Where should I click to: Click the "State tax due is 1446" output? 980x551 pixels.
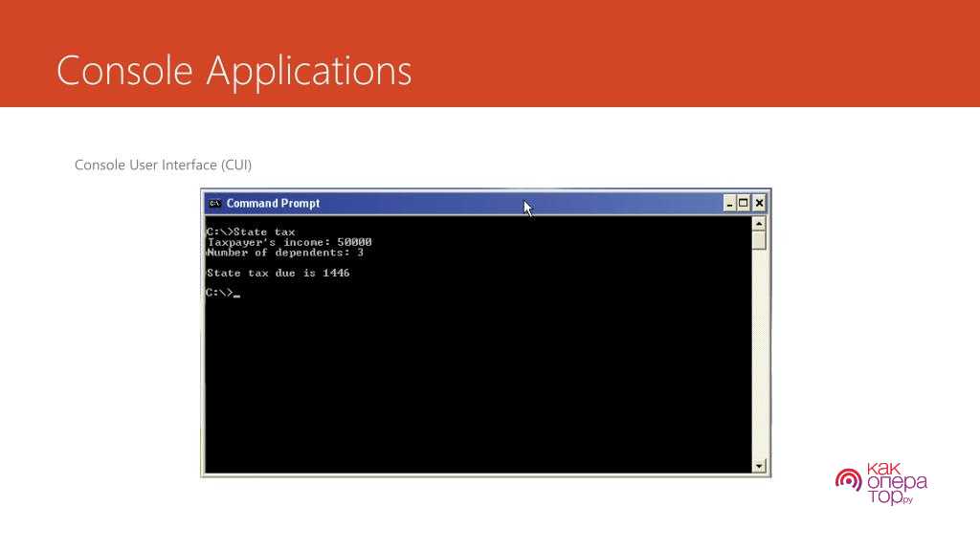pos(278,273)
